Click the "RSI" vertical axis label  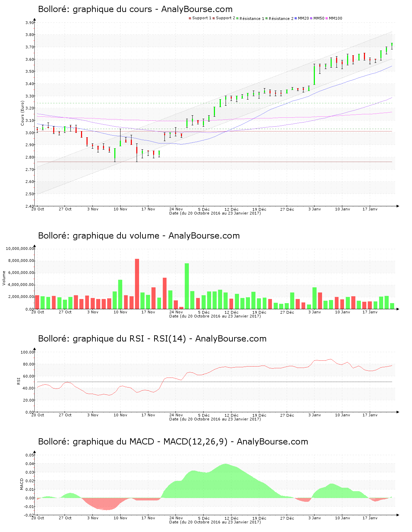(x=19, y=381)
